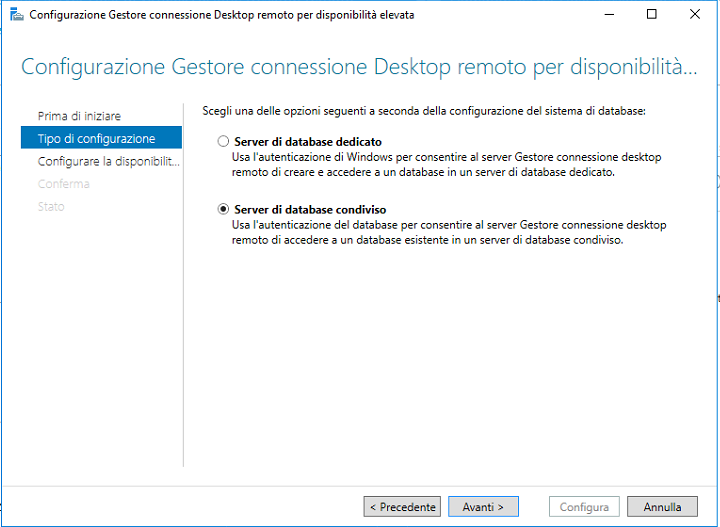This screenshot has width=720, height=527.
Task: Choose the 'Server di database condiviso' radio option
Action: tap(223, 210)
